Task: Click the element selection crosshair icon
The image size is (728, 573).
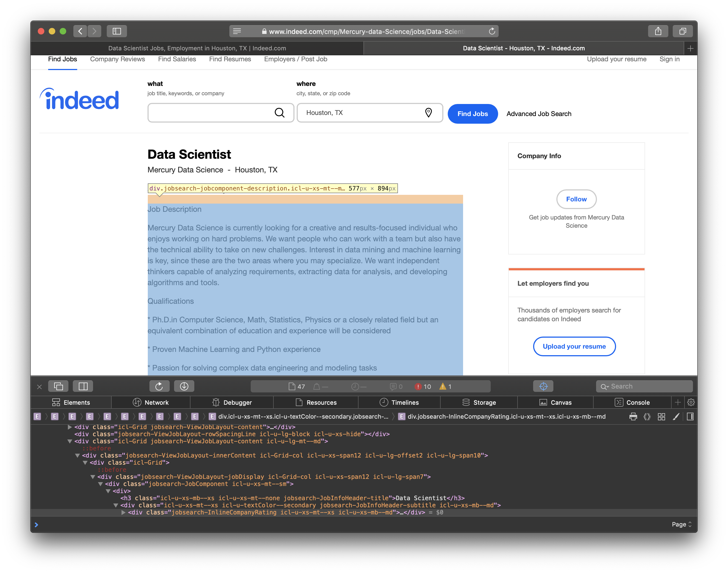Action: pos(543,386)
